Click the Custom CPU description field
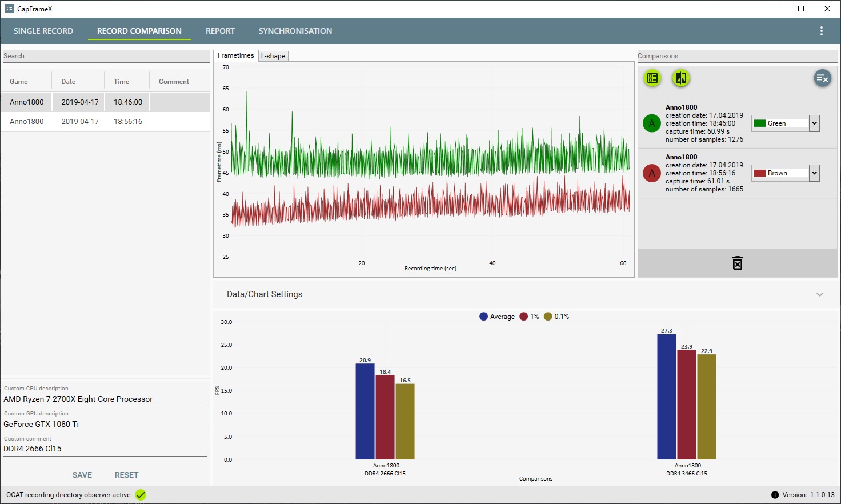841x504 pixels. pos(105,399)
